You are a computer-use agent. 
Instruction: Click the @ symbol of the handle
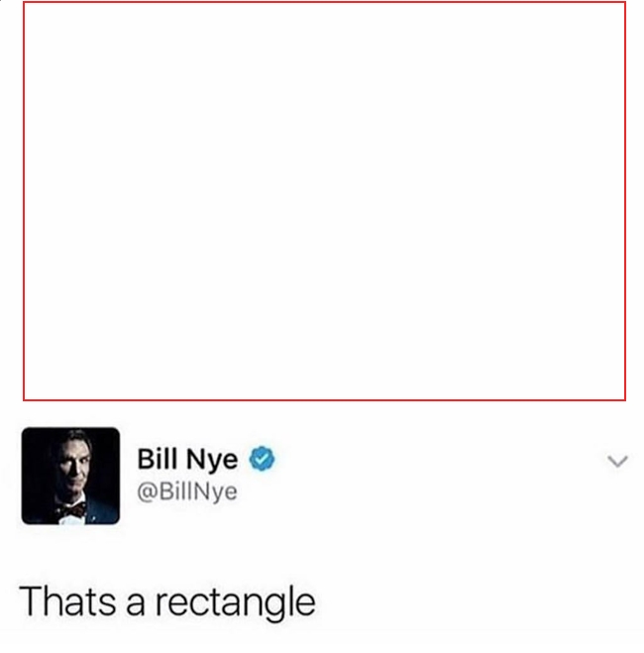coord(147,492)
